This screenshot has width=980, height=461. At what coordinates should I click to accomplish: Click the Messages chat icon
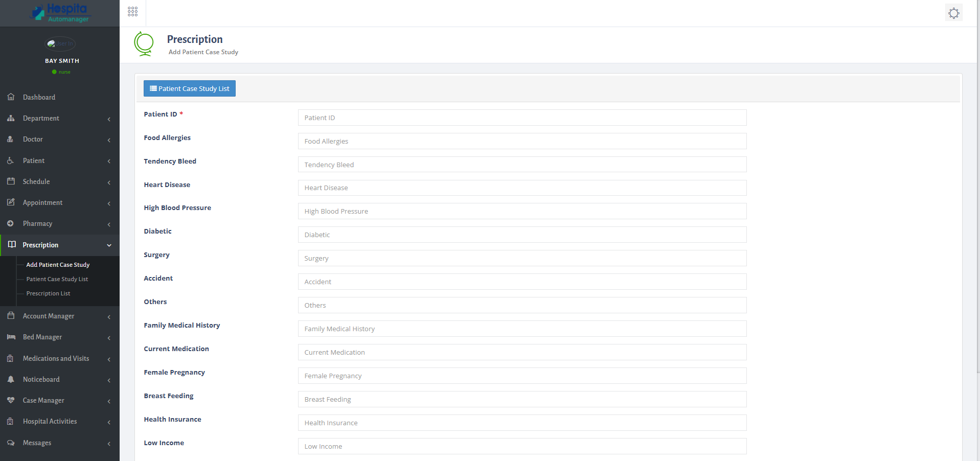(11, 443)
